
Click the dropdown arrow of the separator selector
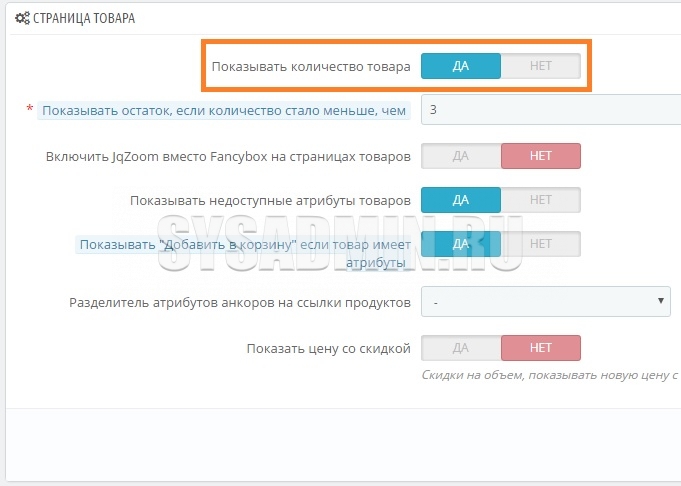coord(661,301)
